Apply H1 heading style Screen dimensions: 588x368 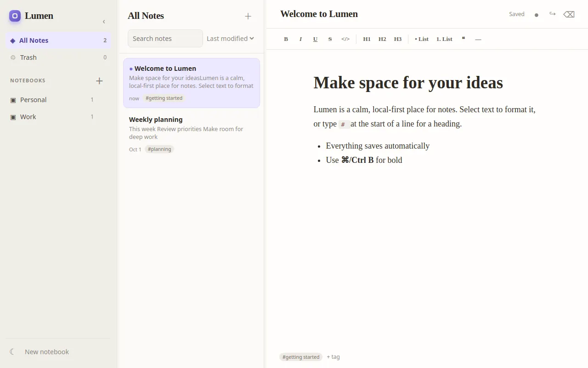tap(367, 39)
